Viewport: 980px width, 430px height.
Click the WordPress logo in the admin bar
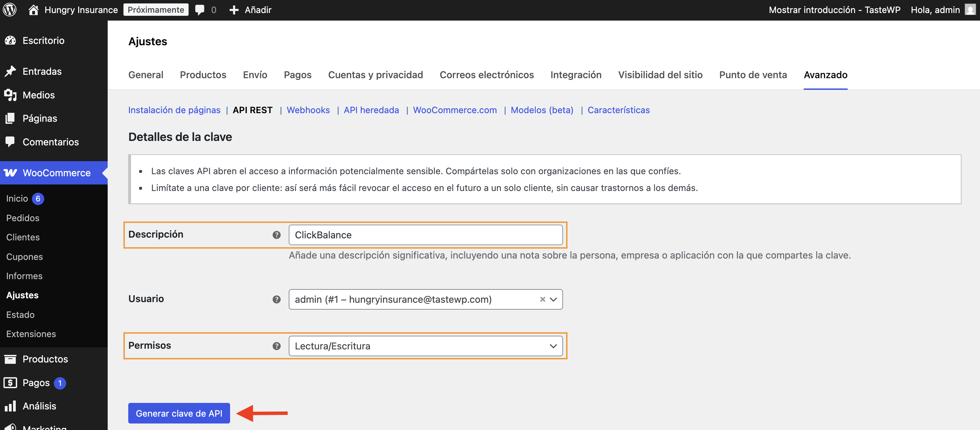click(x=10, y=10)
